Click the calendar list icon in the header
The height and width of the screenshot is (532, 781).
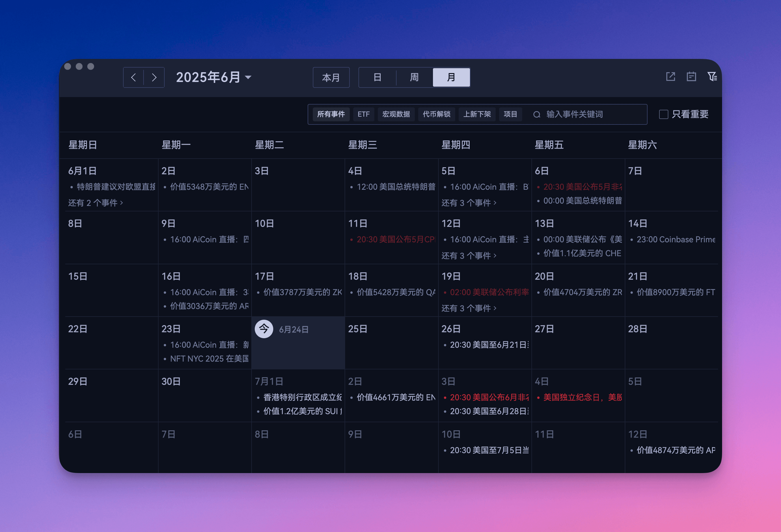point(691,77)
